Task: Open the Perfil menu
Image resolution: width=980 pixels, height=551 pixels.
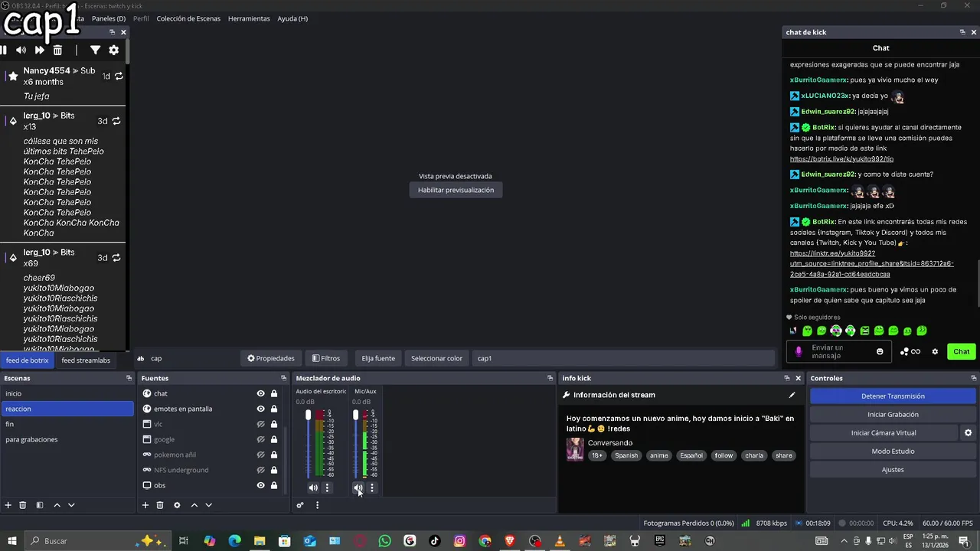Action: (141, 18)
